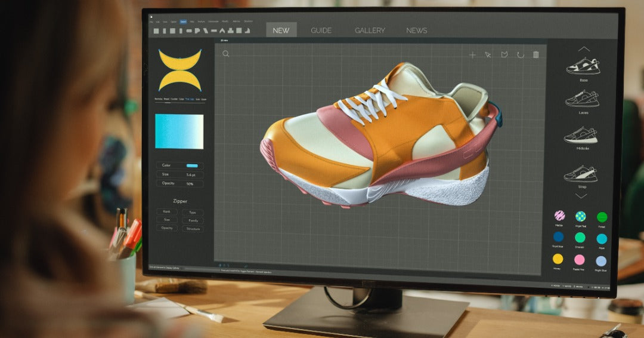
Task: Click the rotate undo icon
Action: pyautogui.click(x=520, y=55)
